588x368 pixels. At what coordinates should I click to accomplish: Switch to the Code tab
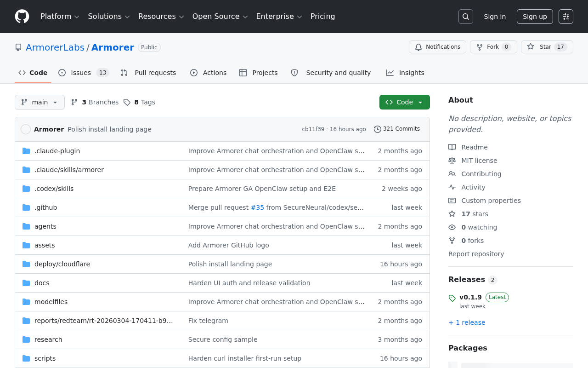click(33, 73)
